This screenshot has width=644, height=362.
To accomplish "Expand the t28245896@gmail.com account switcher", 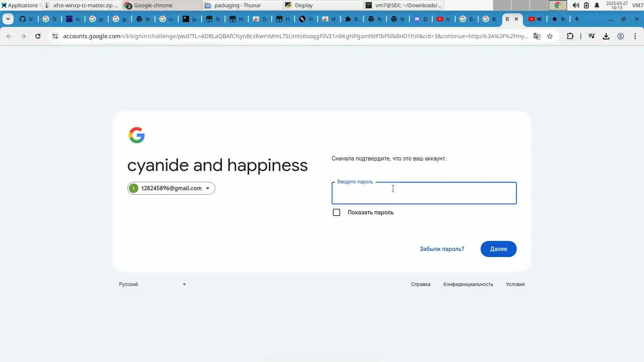I will [171, 188].
